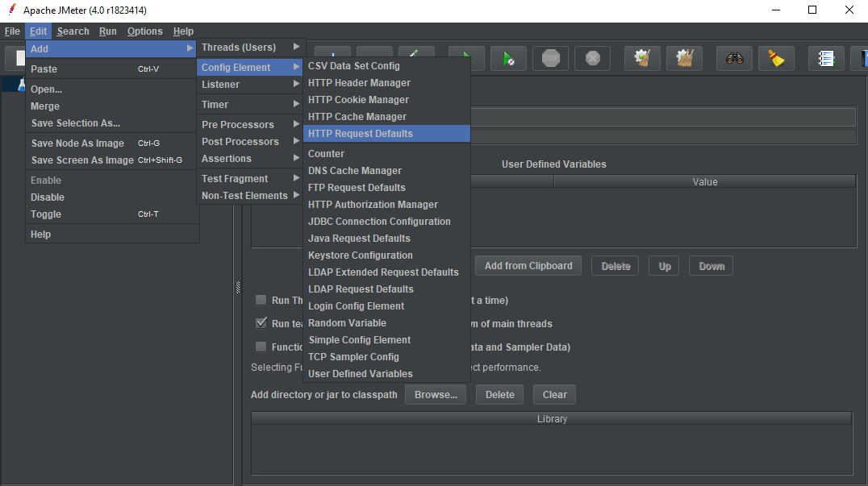868x486 pixels.
Task: Click the Clear All icon with double brooms
Action: [x=684, y=58]
